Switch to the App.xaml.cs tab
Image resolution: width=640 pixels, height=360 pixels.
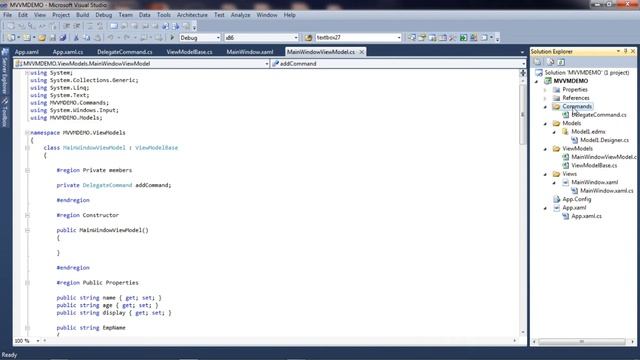tap(68, 52)
